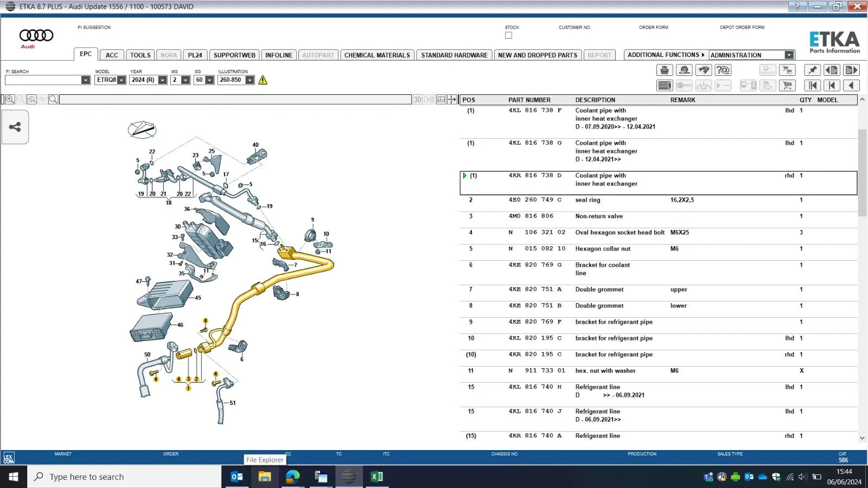Click the list view lines icon
Image resolution: width=868 pixels, height=488 pixels.
[665, 85]
